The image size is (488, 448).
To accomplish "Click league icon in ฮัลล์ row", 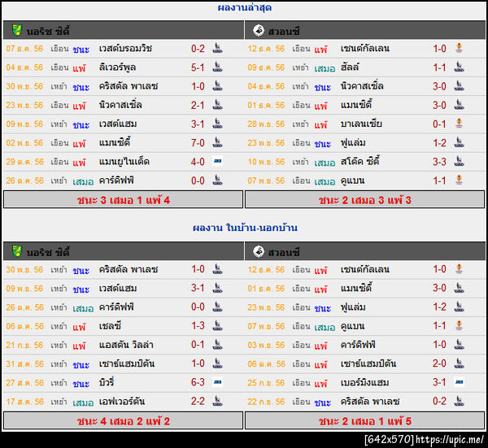I will [459, 67].
